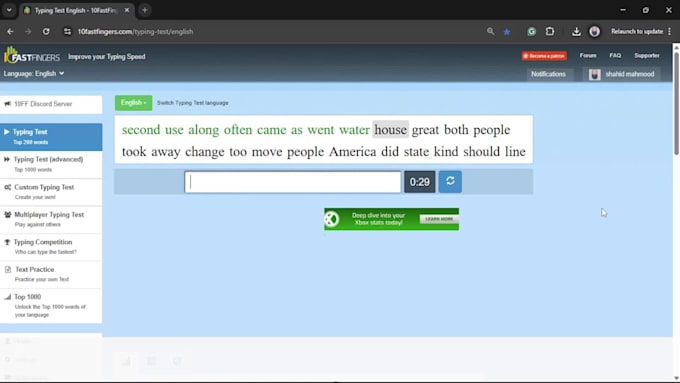The width and height of the screenshot is (680, 383).
Task: Open Chrome three-dot menu
Action: coord(670,31)
